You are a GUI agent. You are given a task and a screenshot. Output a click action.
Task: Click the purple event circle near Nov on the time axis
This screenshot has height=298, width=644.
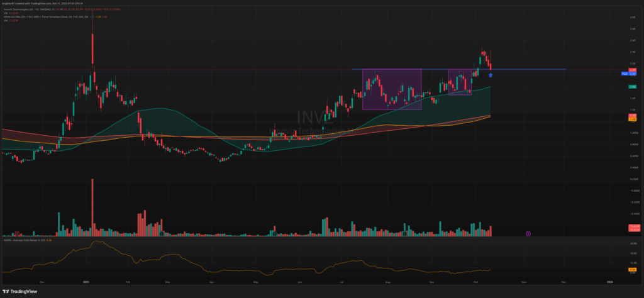[528, 233]
